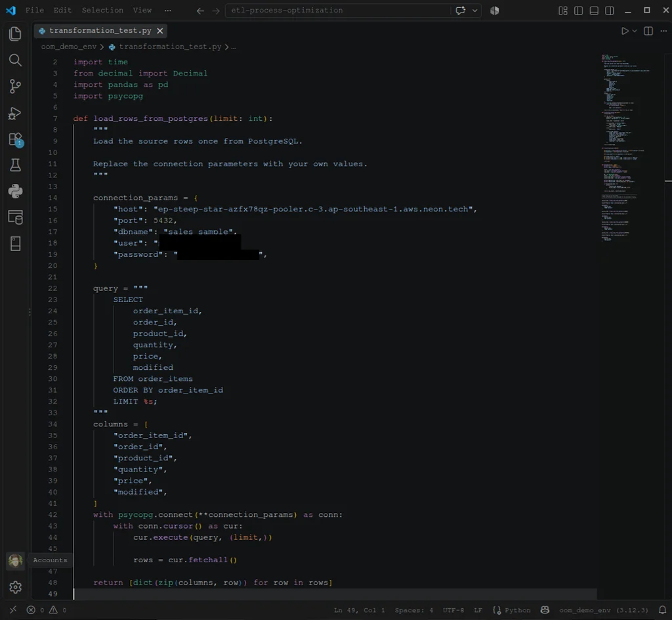Click the return statement on line 48
Viewport: 672px width, 620px height.
pyautogui.click(x=213, y=583)
